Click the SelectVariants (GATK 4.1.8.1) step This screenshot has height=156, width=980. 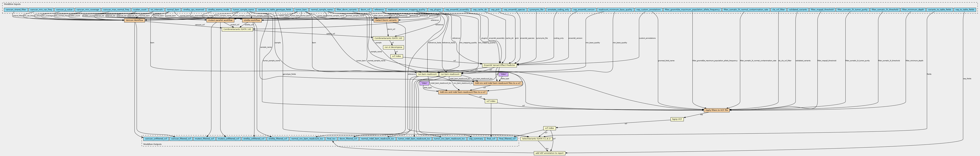pos(536,139)
